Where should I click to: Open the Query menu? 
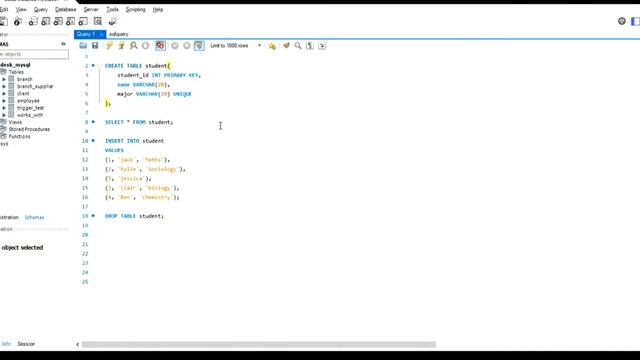click(40, 9)
